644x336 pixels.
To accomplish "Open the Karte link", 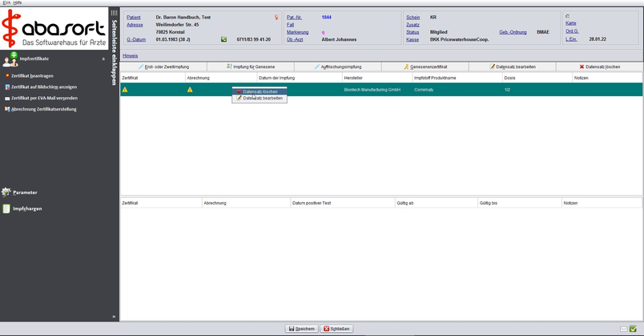I will pyautogui.click(x=570, y=23).
